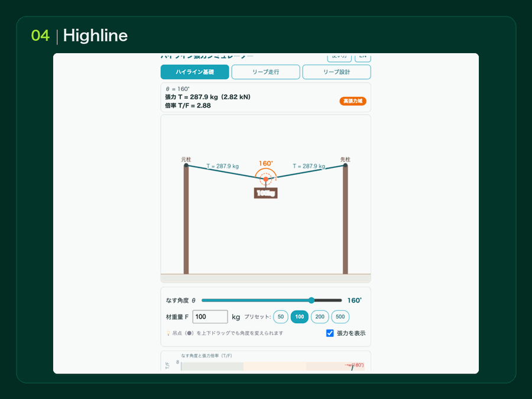Click the partially hidden EN language button
Screen dimensions: 532x399
pyautogui.click(x=363, y=58)
